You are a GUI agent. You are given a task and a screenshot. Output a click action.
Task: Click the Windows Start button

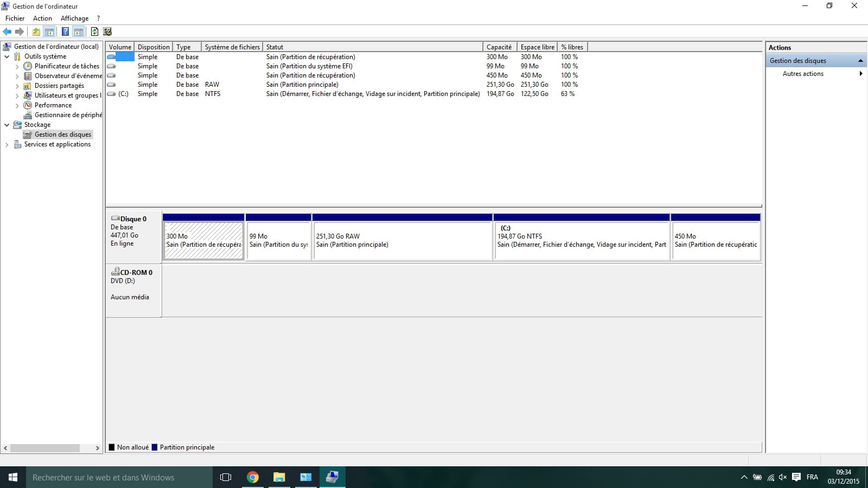click(x=13, y=477)
